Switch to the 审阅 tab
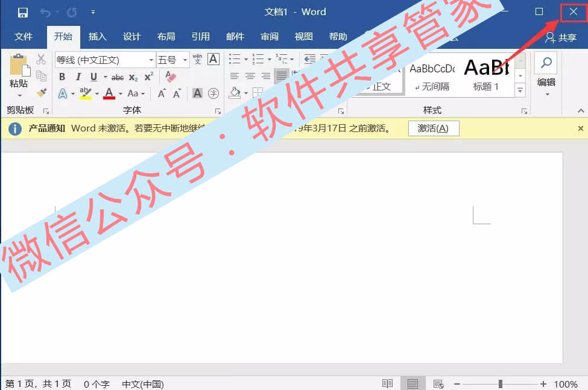The height and width of the screenshot is (390, 588). tap(270, 37)
